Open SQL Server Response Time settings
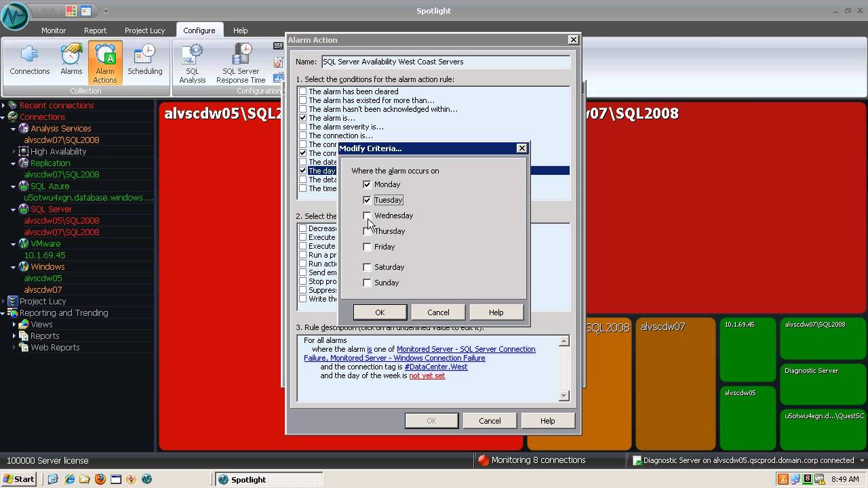 pos(241,63)
